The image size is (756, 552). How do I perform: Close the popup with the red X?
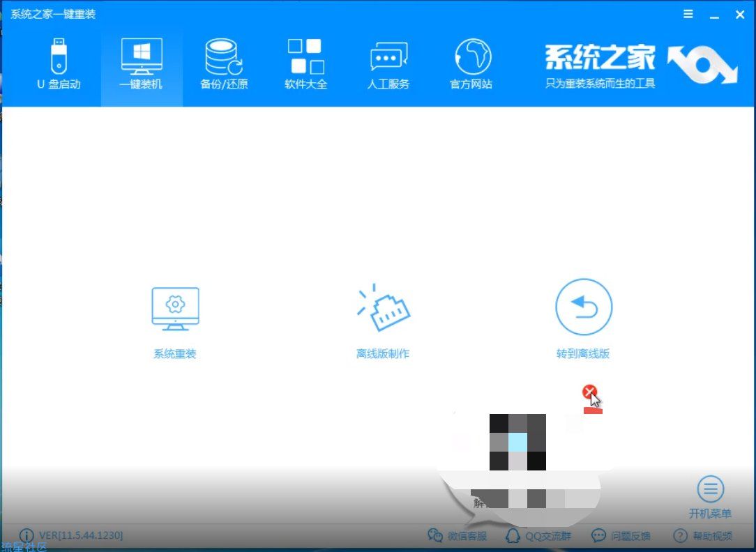click(589, 392)
